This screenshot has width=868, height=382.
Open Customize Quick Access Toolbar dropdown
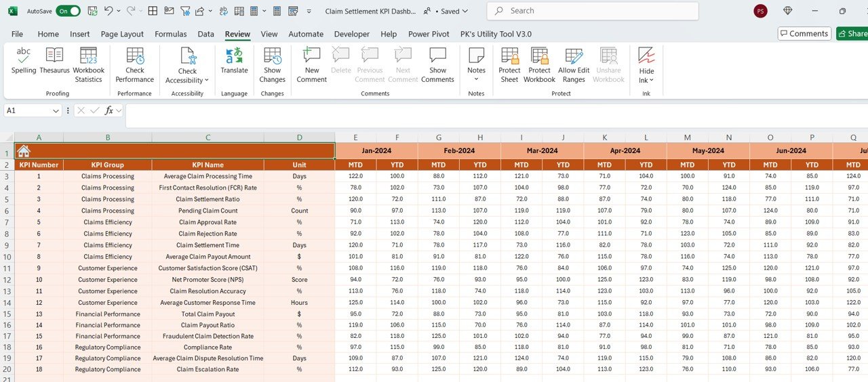tap(309, 11)
